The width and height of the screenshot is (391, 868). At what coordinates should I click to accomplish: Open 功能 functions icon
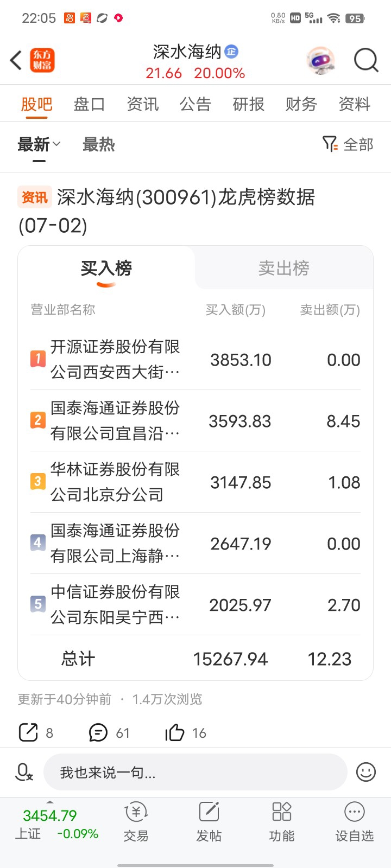tap(282, 822)
